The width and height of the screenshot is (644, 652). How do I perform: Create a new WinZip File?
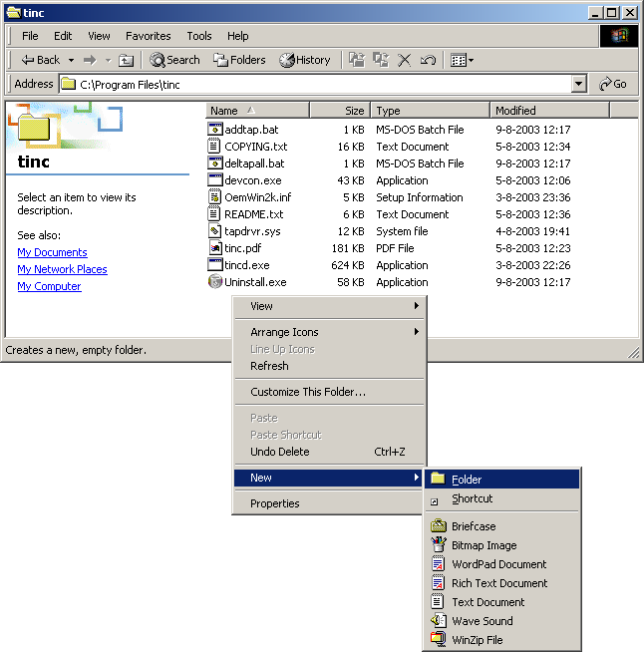tap(501, 640)
